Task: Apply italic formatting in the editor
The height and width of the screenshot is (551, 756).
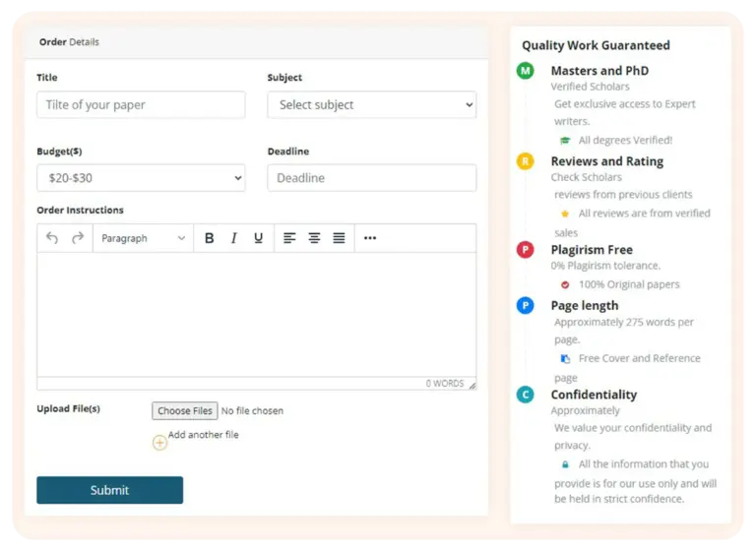Action: click(x=233, y=238)
